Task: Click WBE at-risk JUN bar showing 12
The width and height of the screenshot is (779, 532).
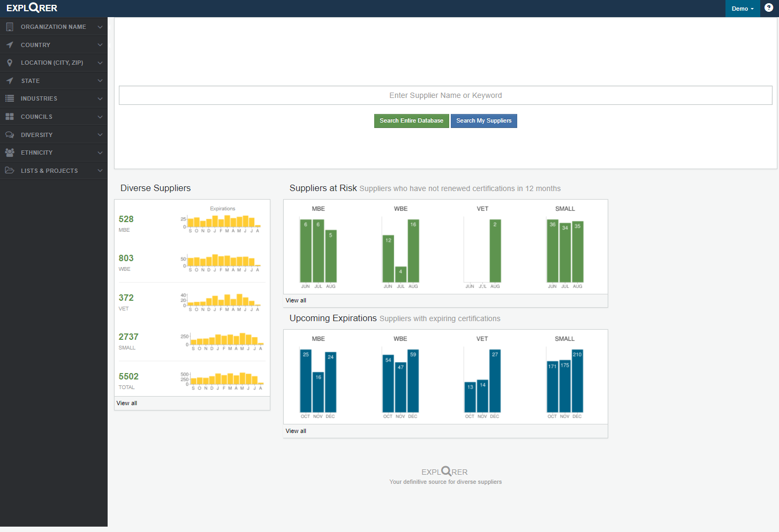Action: click(x=388, y=259)
